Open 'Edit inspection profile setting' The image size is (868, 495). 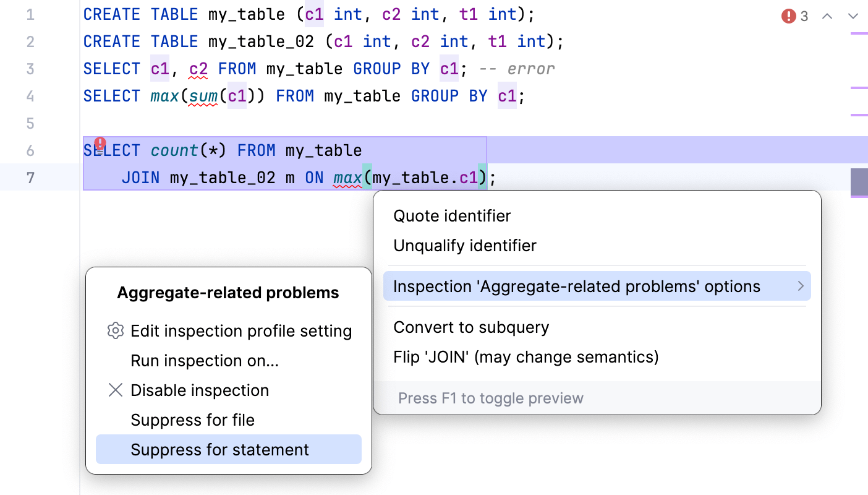[240, 330]
